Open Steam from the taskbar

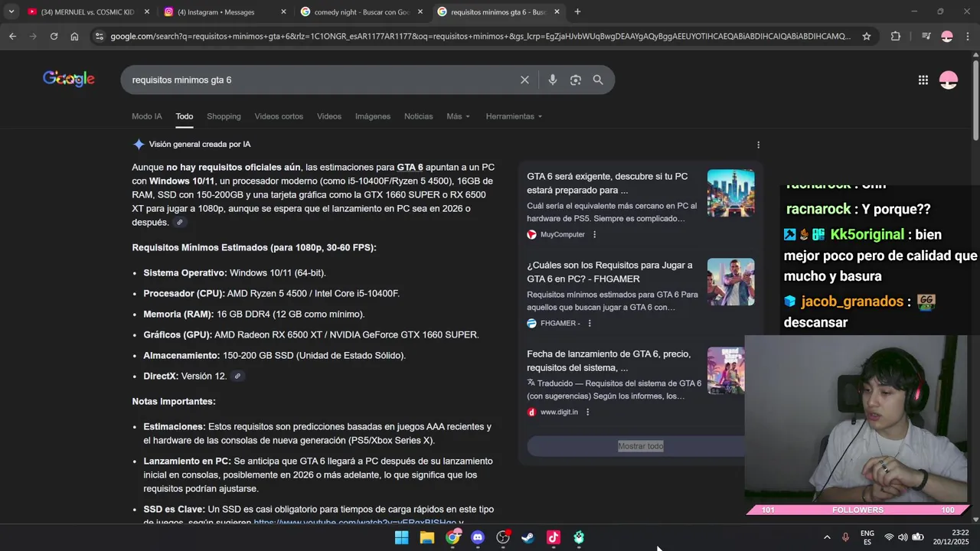pos(528,537)
